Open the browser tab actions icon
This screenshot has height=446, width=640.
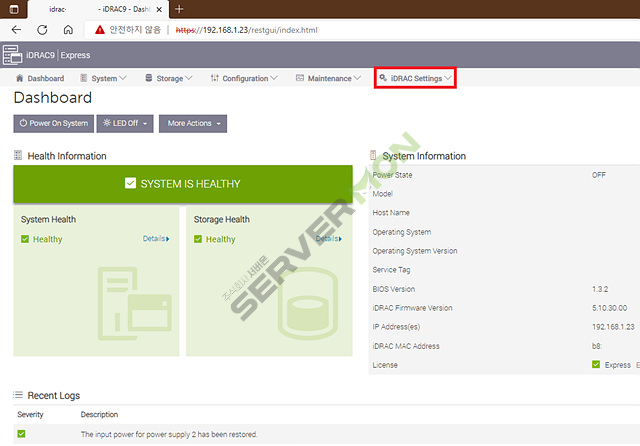13,9
